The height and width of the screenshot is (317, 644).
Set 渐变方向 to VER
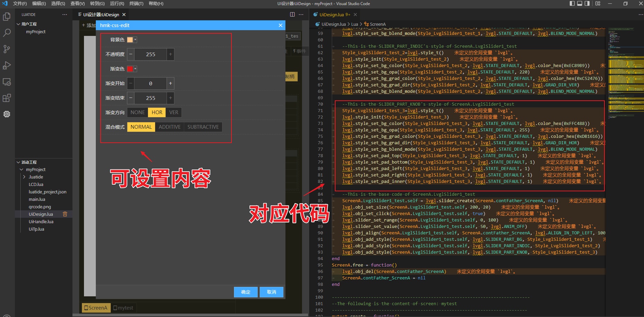[x=173, y=112]
